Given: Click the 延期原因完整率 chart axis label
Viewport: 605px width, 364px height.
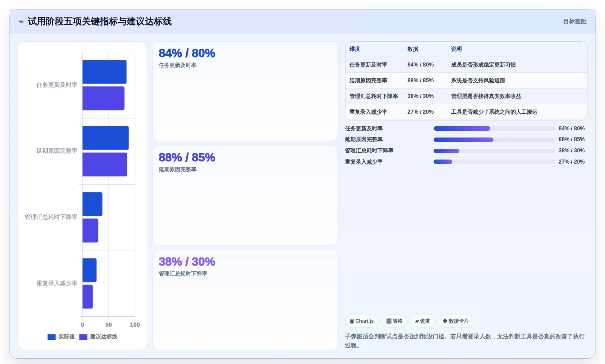Looking at the screenshot, I should (x=57, y=151).
